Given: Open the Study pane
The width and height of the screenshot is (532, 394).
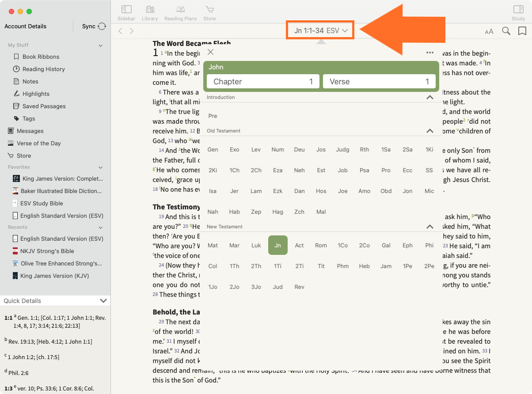Looking at the screenshot, I should [x=518, y=13].
